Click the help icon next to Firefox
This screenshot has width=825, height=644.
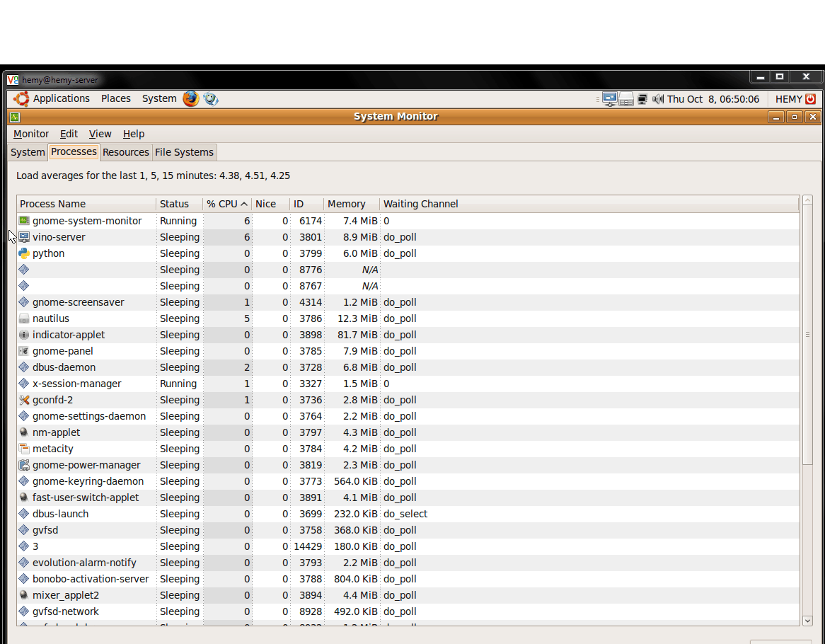pyautogui.click(x=211, y=98)
